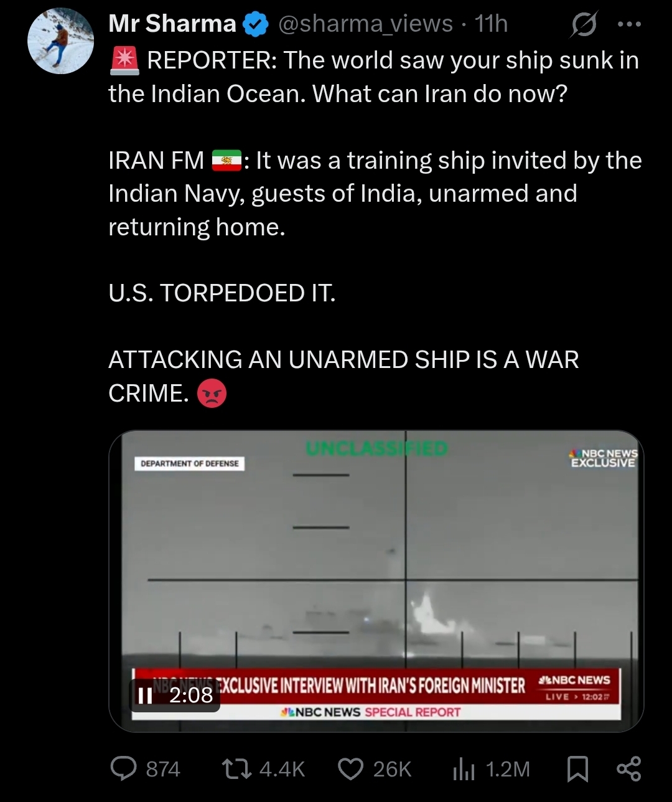672x802 pixels.
Task: Open the NBC News video player
Action: click(376, 580)
